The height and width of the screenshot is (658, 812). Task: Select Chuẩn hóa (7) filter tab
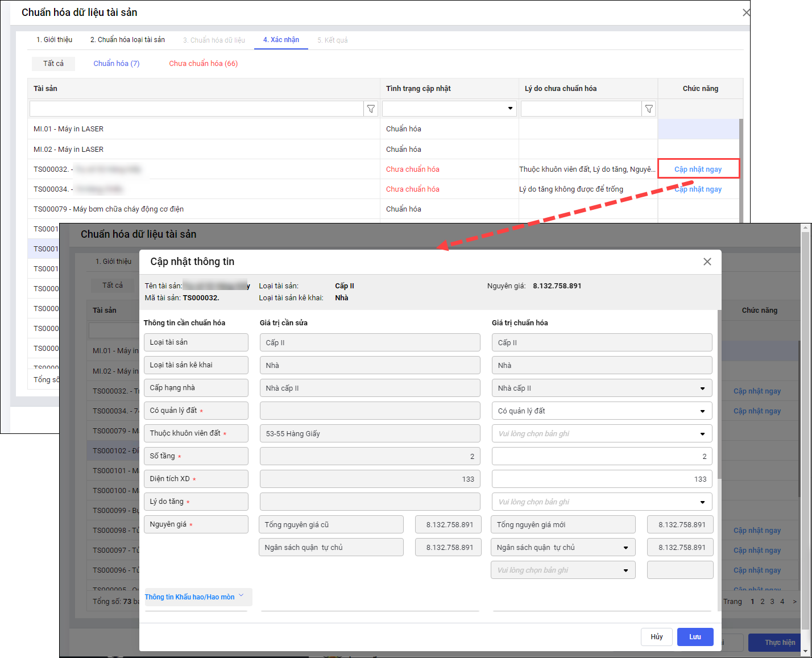click(116, 64)
